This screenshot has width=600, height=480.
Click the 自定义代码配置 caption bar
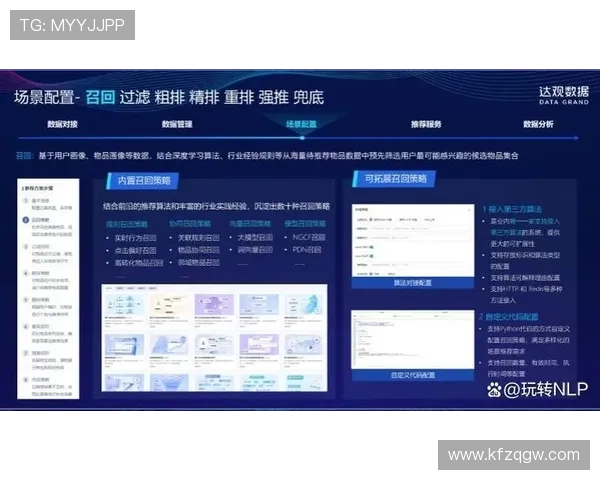(x=413, y=375)
